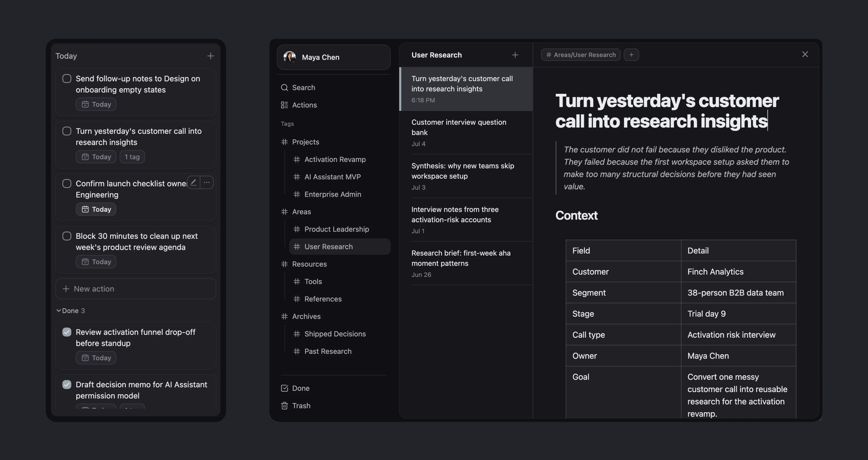This screenshot has width=868, height=460.
Task: Click Maya Chen's profile avatar
Action: pyautogui.click(x=289, y=57)
